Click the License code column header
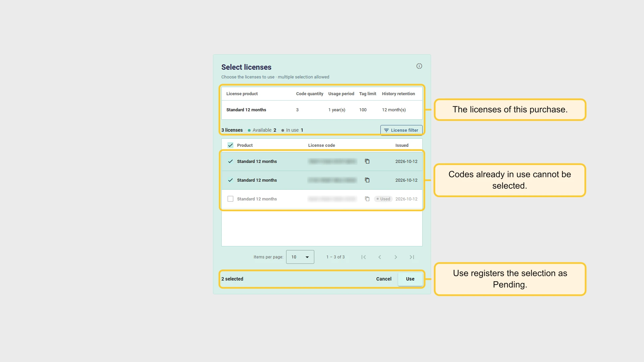The image size is (644, 362). click(x=321, y=145)
